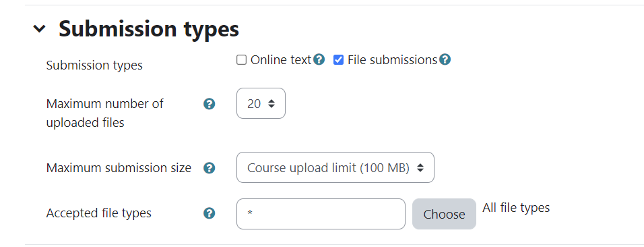644x247 pixels.
Task: Open the Course upload limit (100 MB) dropdown
Action: tap(335, 167)
